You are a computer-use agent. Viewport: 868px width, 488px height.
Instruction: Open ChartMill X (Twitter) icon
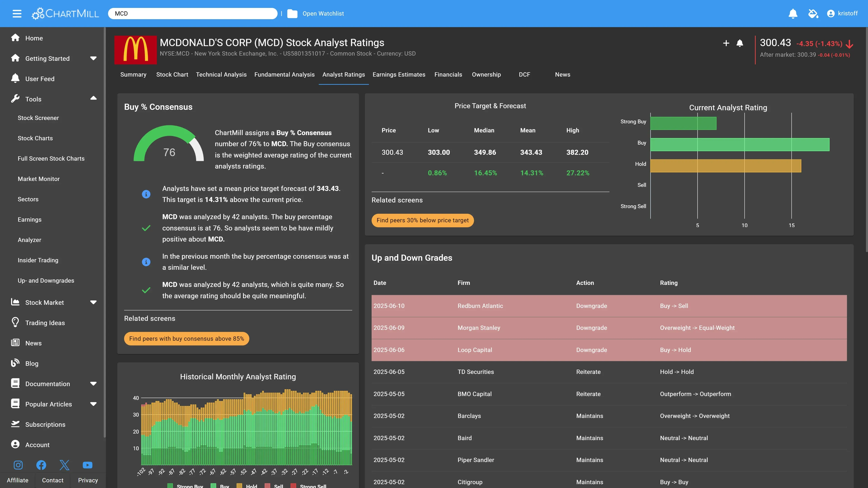tap(64, 465)
